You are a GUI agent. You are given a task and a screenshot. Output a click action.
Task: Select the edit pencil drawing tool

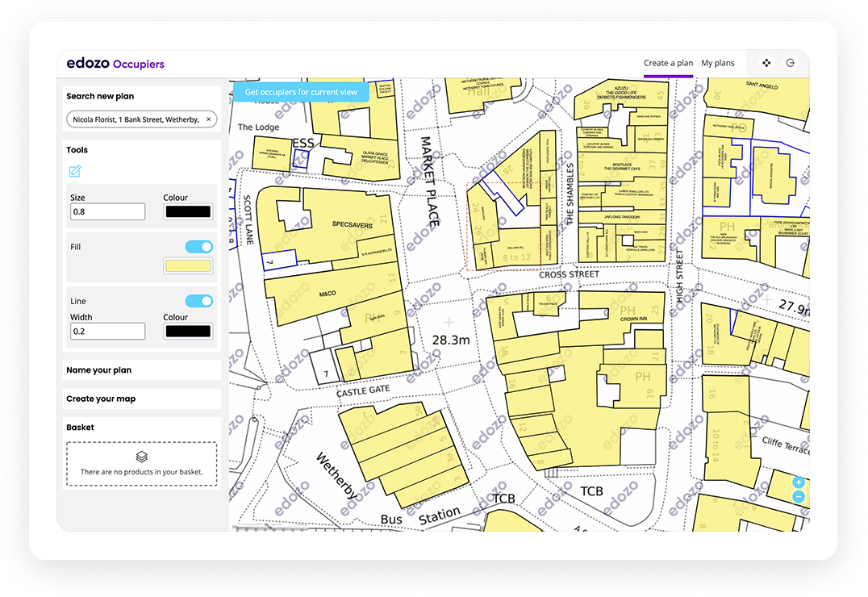click(x=75, y=171)
